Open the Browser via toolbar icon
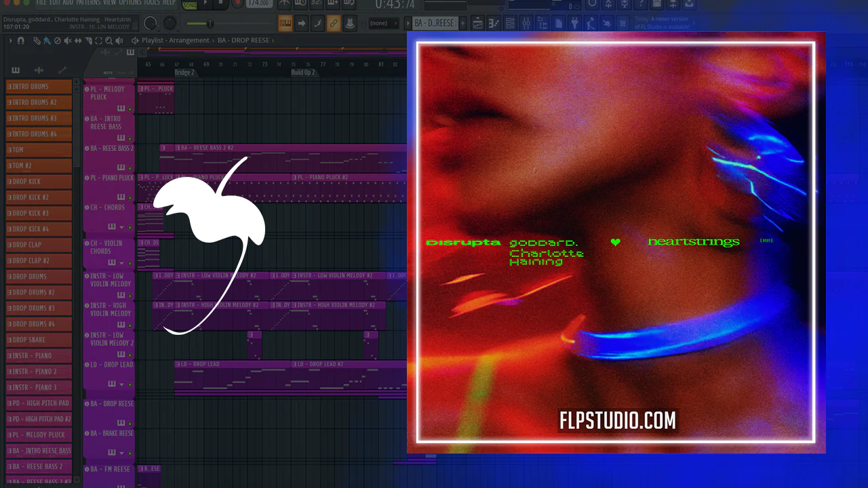 542,24
